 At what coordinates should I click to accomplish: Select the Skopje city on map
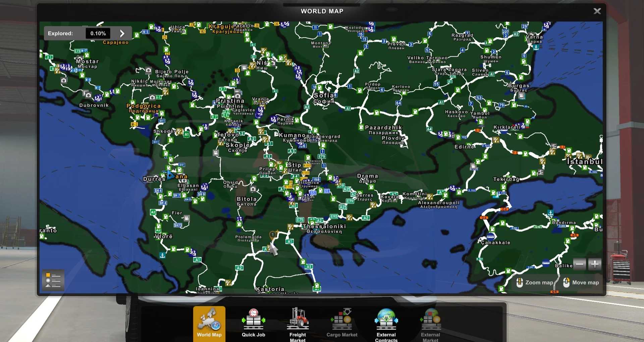[x=237, y=145]
